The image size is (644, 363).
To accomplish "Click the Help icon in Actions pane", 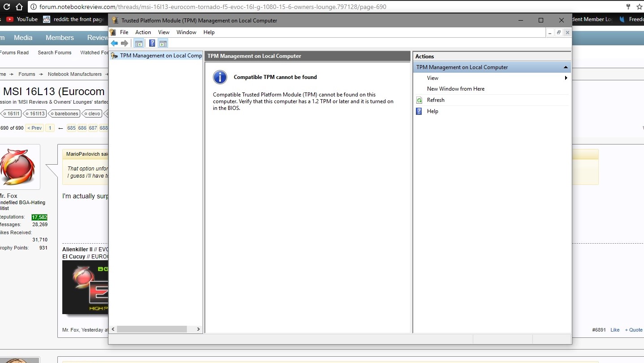I will coord(419,111).
